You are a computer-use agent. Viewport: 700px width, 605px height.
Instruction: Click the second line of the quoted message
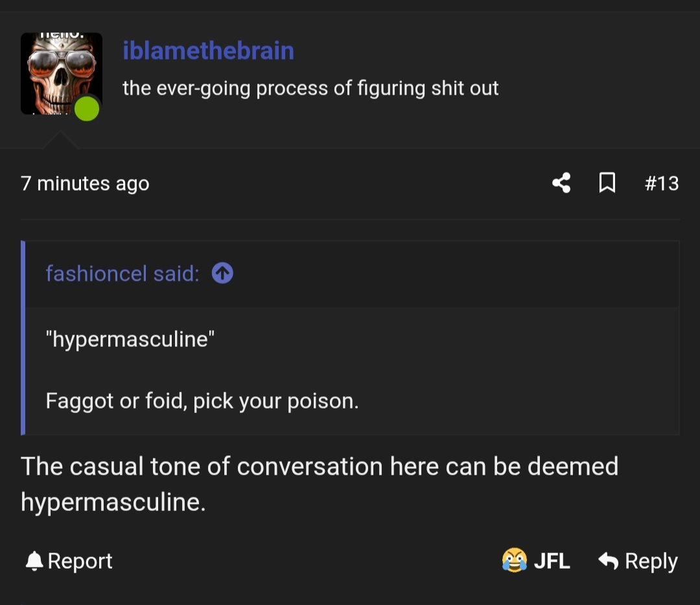[x=202, y=401]
